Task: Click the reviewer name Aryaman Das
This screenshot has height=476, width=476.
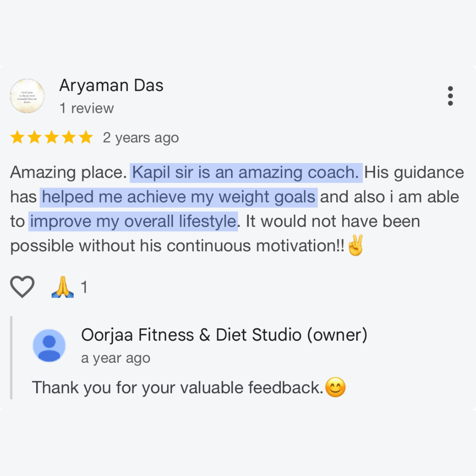Action: coord(112,86)
